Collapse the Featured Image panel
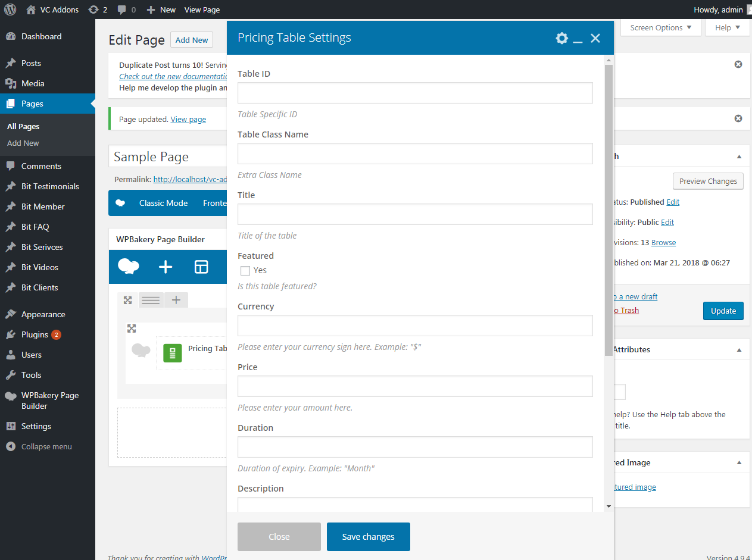Screen dimensions: 752x560 pos(739,462)
